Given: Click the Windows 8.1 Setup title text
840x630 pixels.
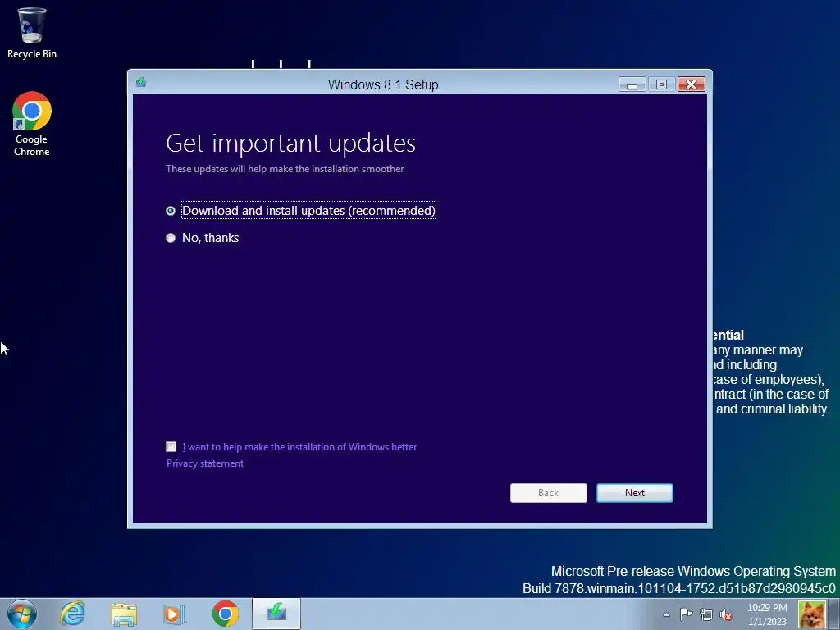Looking at the screenshot, I should (383, 84).
